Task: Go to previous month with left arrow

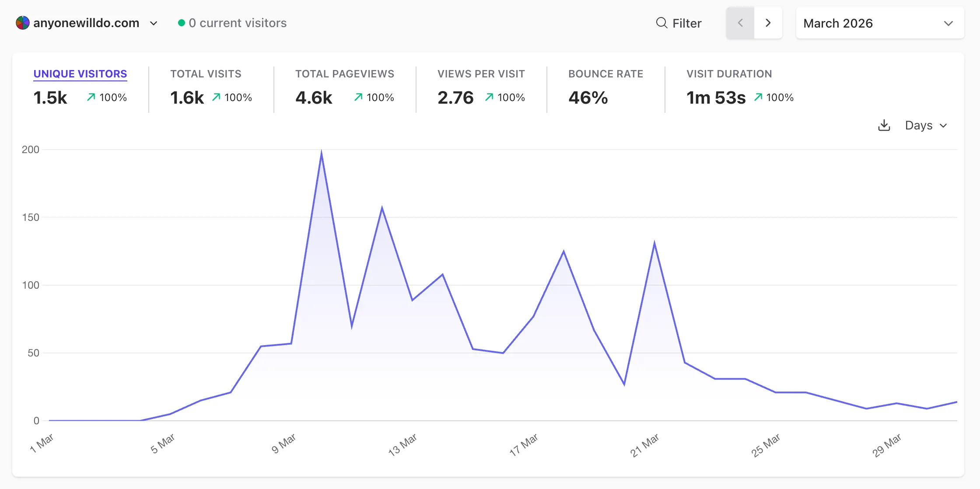Action: coord(740,23)
